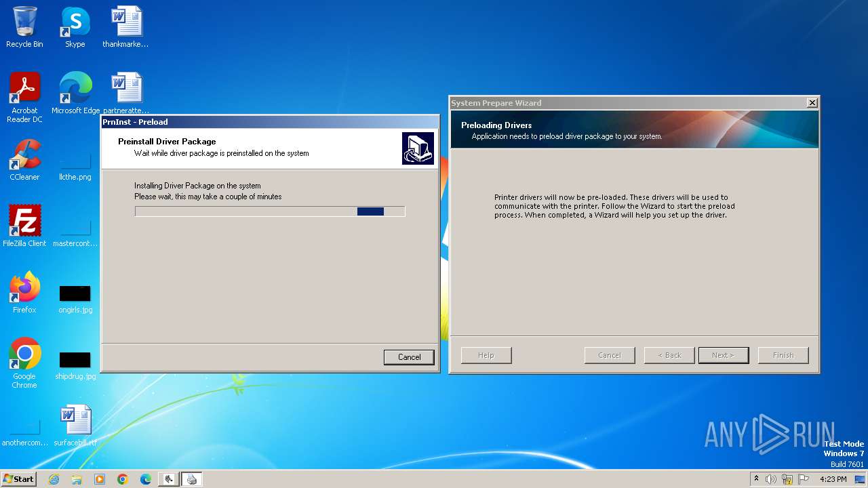
Task: Click the driver installation progress bar
Action: point(270,211)
